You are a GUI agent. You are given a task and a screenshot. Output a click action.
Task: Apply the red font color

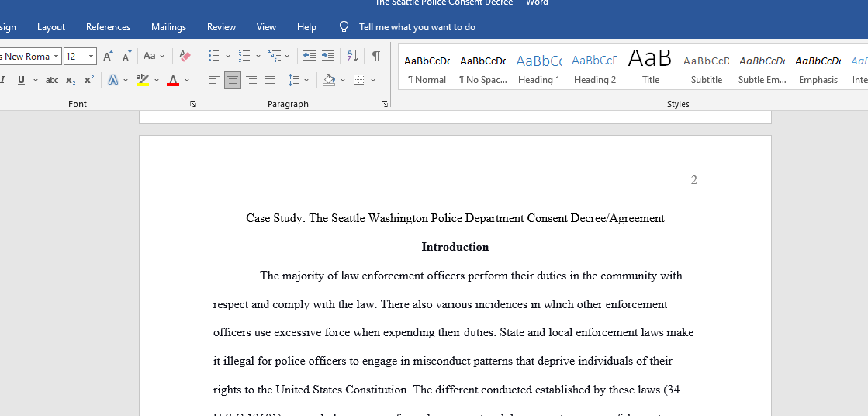tap(173, 80)
